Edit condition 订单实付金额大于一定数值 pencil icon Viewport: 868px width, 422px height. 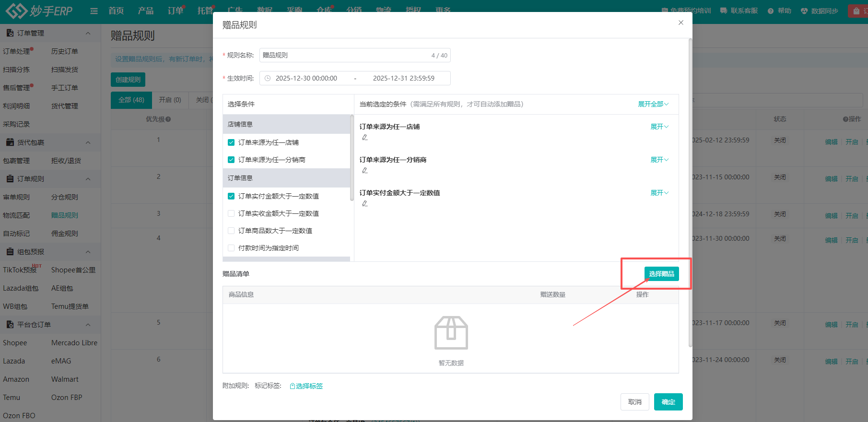[365, 204]
